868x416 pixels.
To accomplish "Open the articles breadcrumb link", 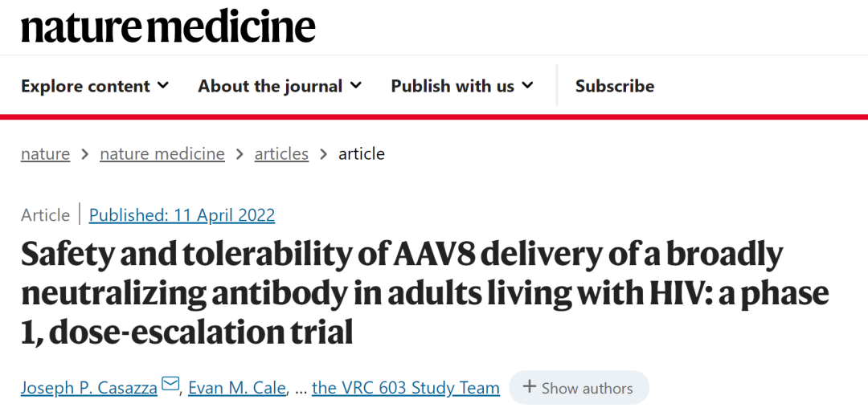I will (x=281, y=153).
